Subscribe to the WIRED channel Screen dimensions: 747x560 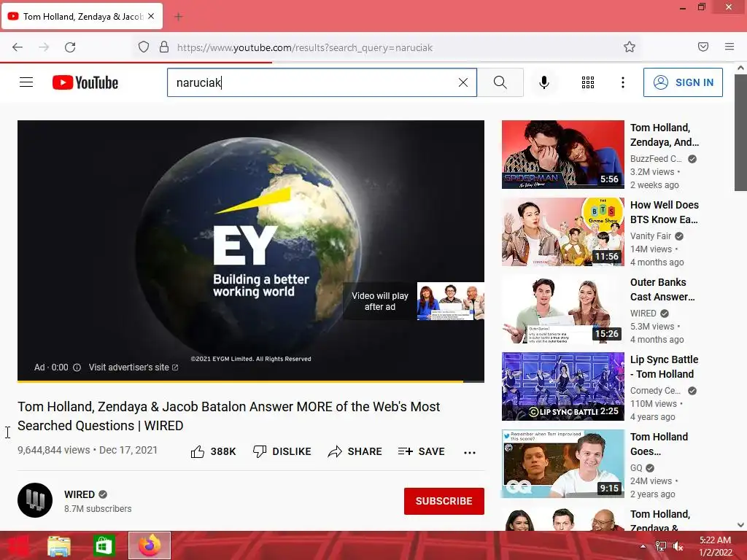(444, 501)
